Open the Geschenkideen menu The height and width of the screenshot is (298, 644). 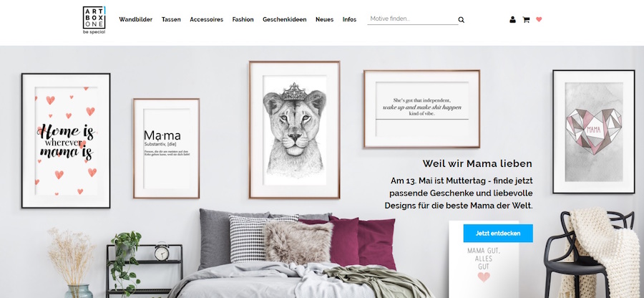click(285, 19)
